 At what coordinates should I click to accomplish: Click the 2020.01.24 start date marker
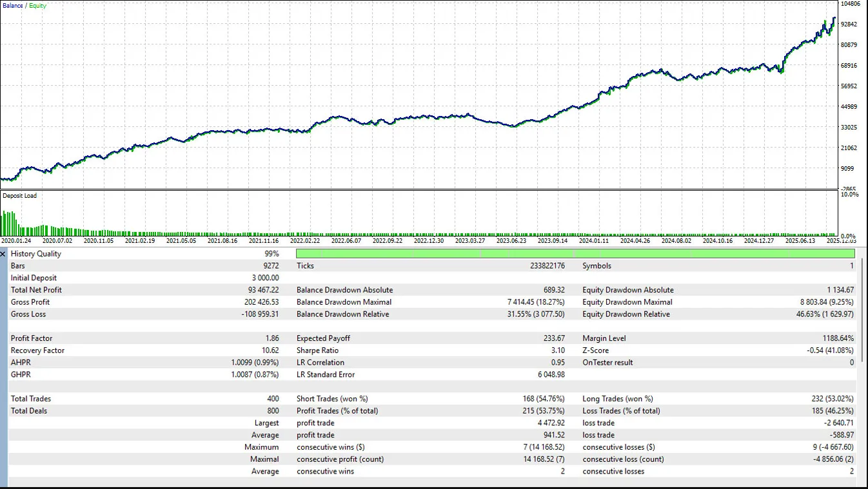[16, 241]
